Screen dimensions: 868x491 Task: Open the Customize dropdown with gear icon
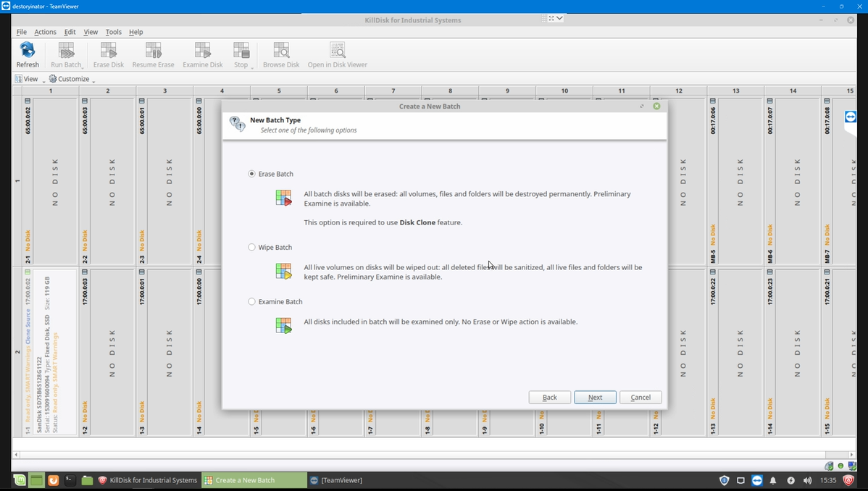click(x=72, y=79)
